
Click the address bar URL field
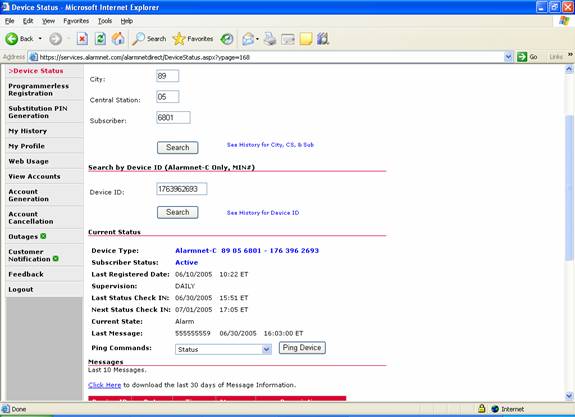click(271, 57)
